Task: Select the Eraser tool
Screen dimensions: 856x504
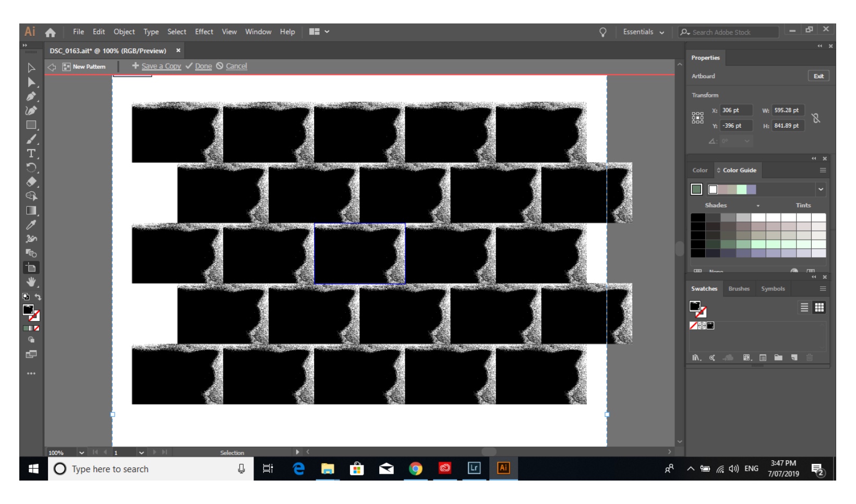Action: 31,182
